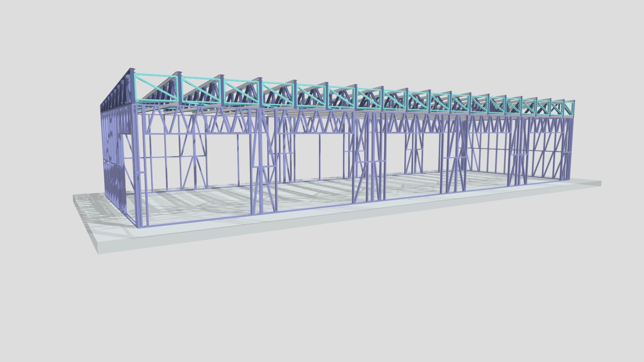
Task: Select the solid purple left end wall
Action: (112, 158)
